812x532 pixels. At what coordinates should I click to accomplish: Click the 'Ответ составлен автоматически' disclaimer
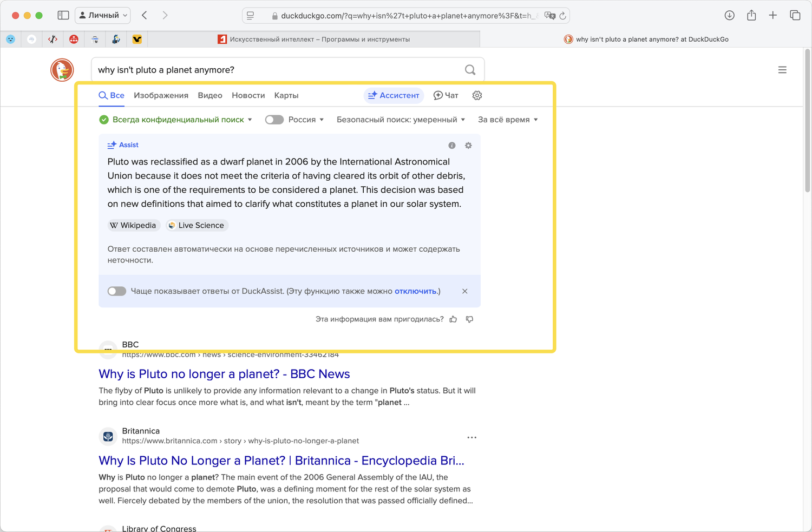pos(284,254)
